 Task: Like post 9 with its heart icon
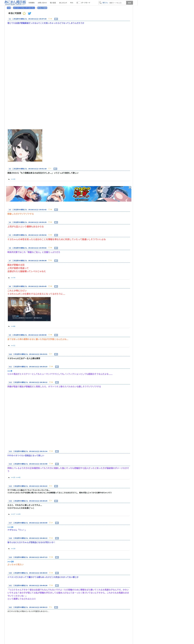pyautogui.click(x=49, y=335)
